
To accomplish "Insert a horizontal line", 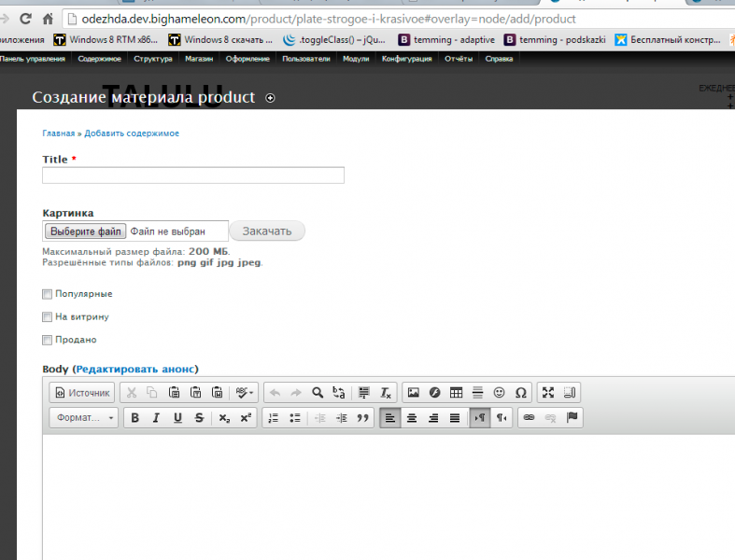I will pos(477,393).
